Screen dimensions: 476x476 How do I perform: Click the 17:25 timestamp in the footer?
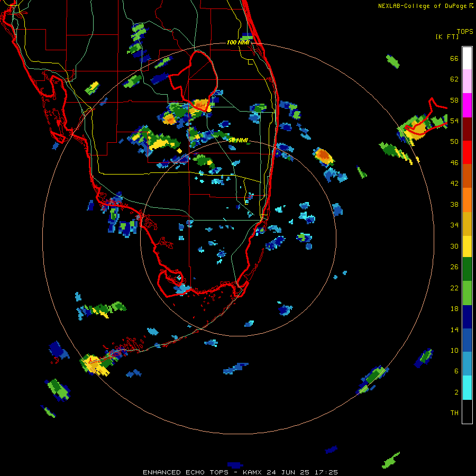(326, 472)
